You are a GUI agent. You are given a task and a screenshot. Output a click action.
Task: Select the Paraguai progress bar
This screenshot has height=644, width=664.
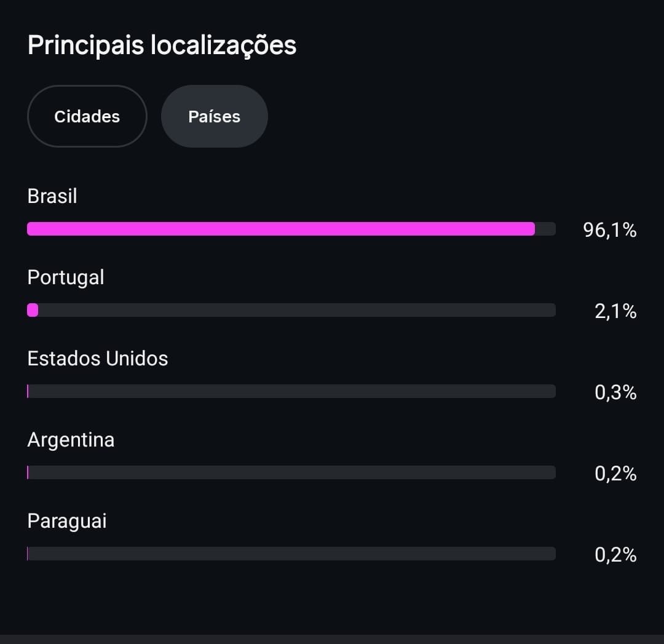[x=291, y=554]
